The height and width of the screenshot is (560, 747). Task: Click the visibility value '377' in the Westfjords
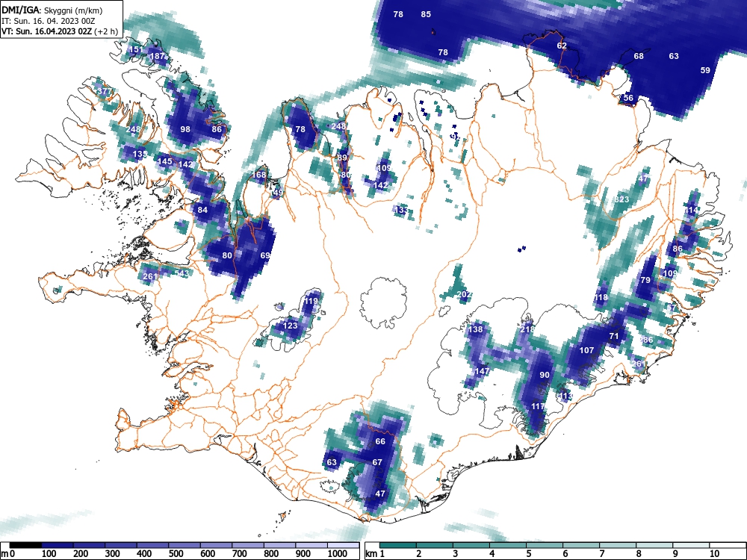(x=104, y=91)
